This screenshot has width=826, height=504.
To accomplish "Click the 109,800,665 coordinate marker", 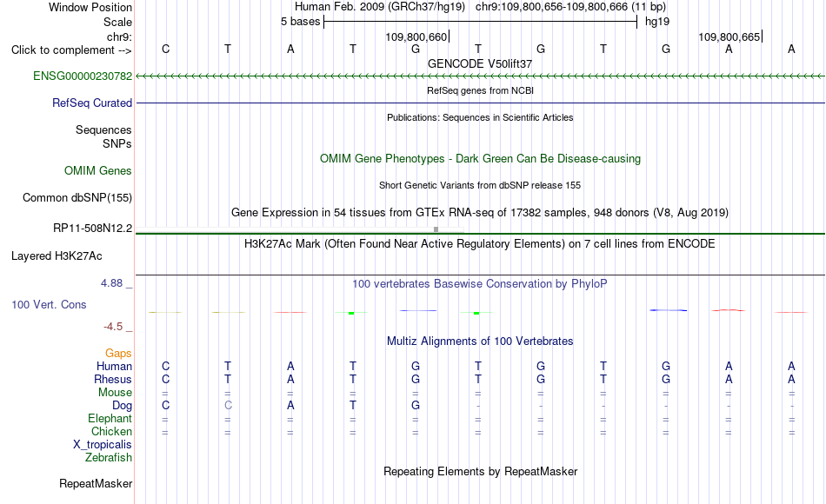I will (x=729, y=36).
